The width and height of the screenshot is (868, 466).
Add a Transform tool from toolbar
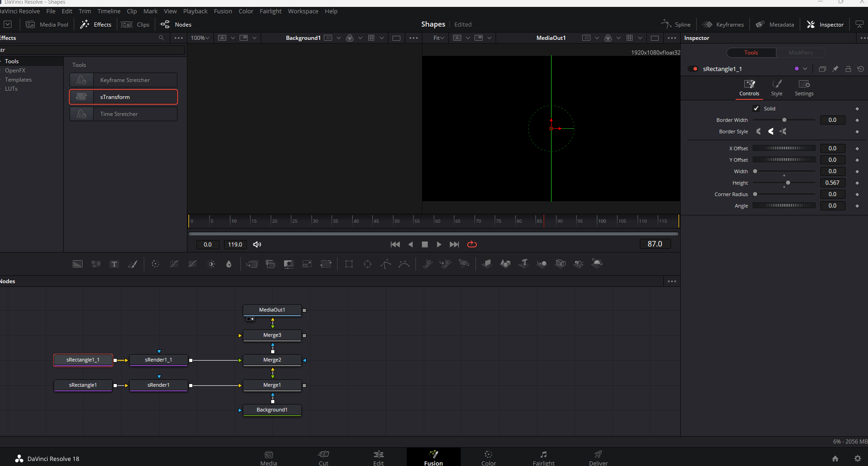point(326,264)
